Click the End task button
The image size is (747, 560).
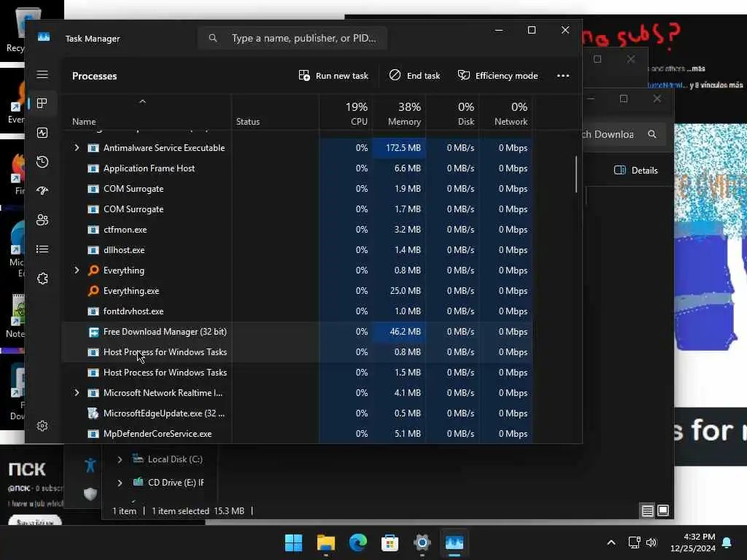click(414, 76)
